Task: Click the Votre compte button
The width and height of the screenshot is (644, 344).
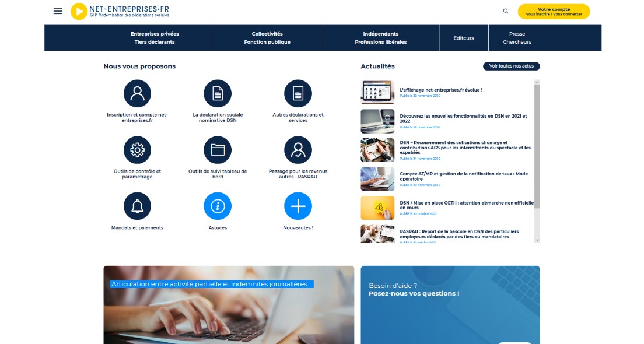Action: pyautogui.click(x=554, y=12)
